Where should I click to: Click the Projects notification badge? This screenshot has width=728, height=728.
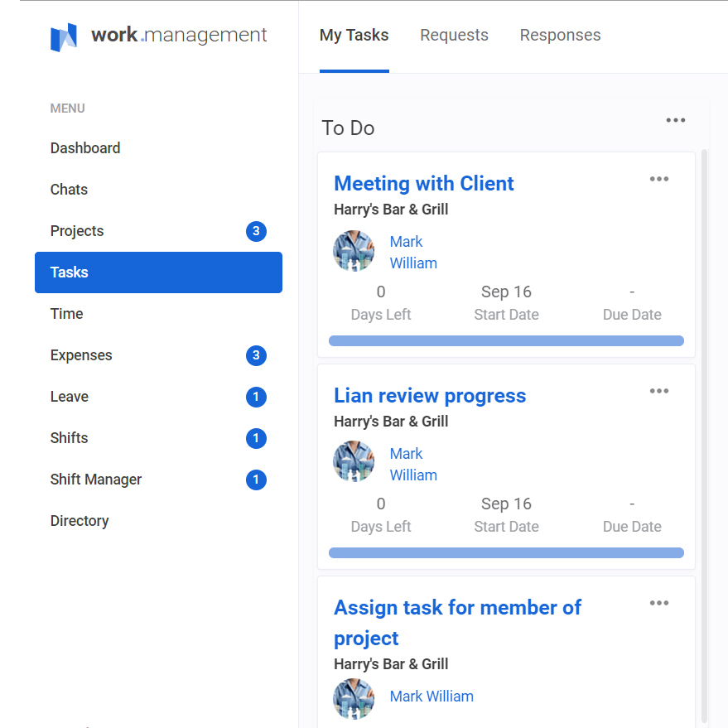coord(256,232)
